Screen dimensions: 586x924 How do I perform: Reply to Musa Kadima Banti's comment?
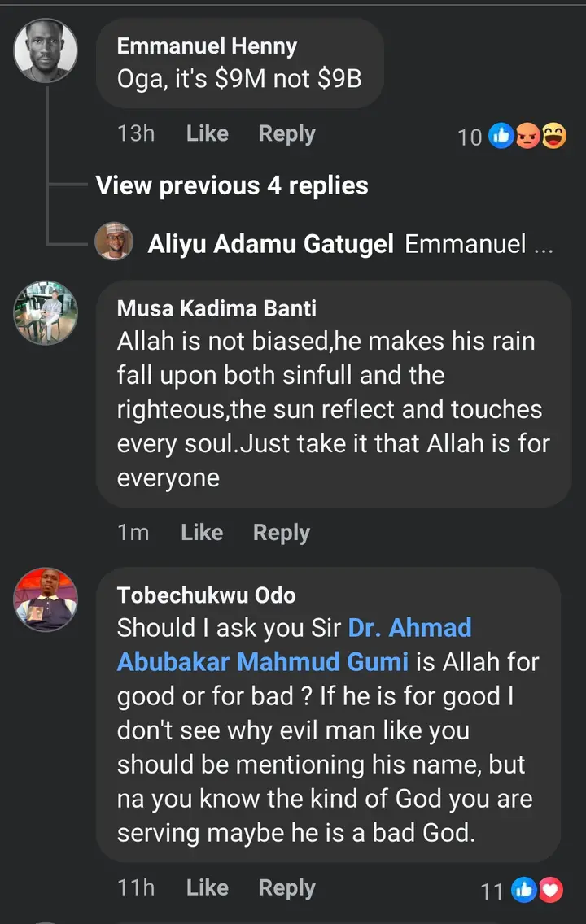point(282,533)
